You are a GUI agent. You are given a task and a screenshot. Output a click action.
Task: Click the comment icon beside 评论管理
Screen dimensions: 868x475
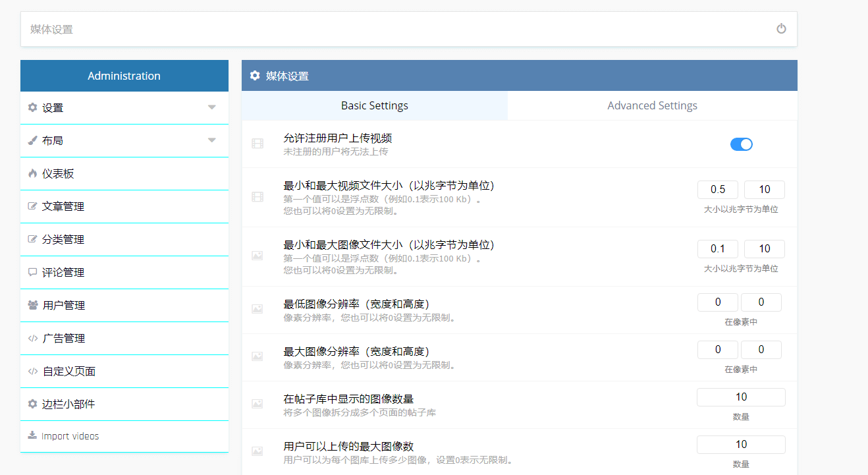[32, 272]
